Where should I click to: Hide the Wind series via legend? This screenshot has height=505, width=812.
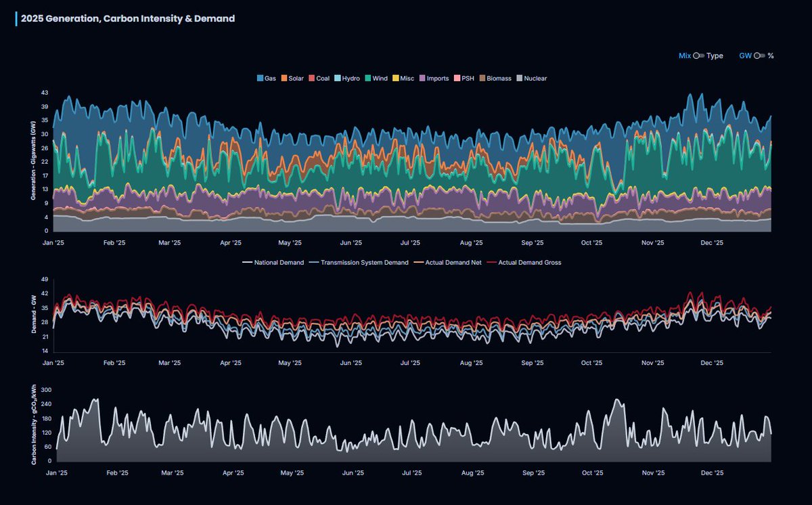point(376,79)
